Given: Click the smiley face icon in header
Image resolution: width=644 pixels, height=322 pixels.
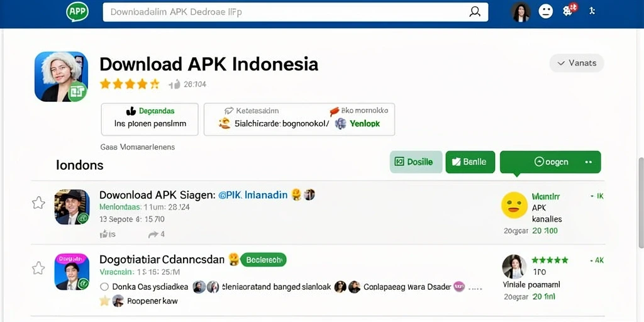Looking at the screenshot, I should coord(546,11).
